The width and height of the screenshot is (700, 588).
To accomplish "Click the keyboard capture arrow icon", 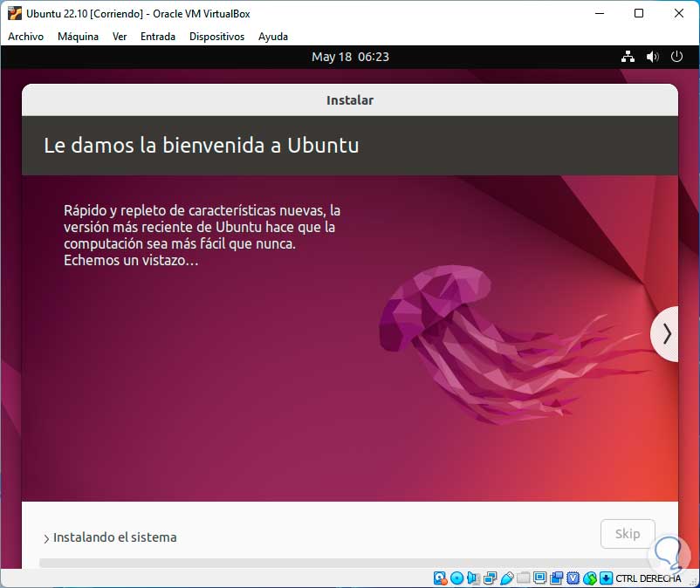I will (606, 578).
